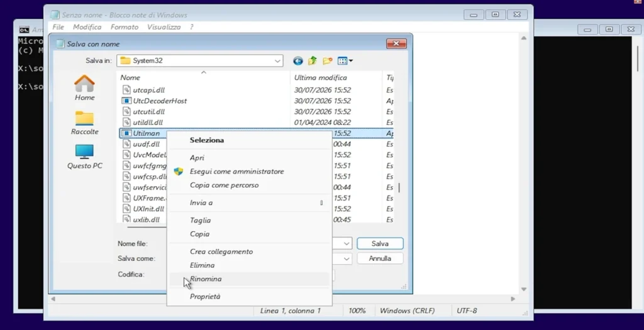Expand the Salva in System32 dropdown

(x=277, y=61)
